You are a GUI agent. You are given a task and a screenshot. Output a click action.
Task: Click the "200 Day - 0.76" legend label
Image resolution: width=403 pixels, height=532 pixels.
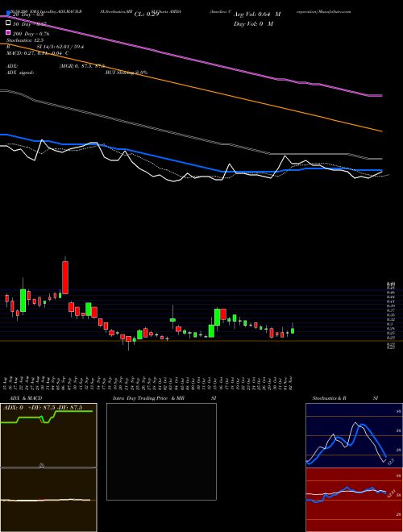31,33
